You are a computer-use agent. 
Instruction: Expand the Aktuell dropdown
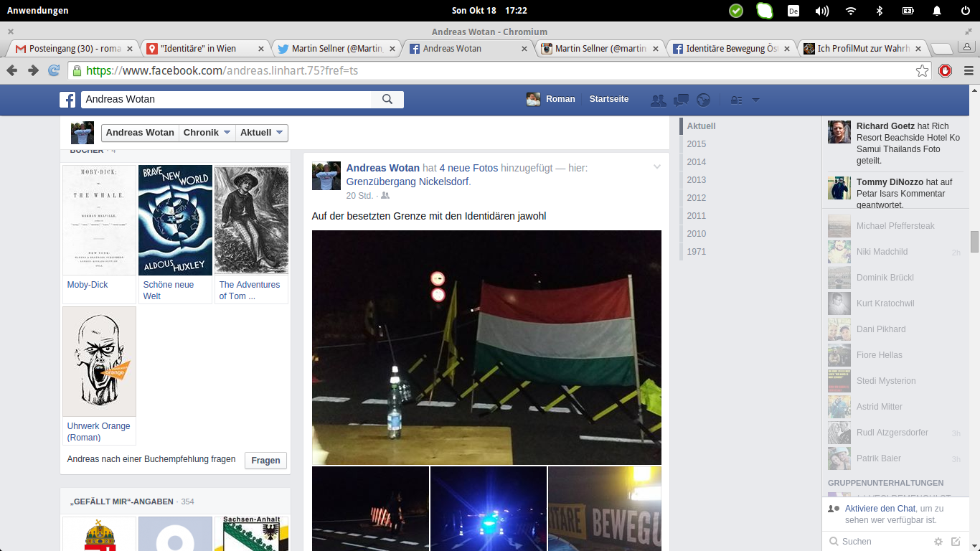point(262,133)
